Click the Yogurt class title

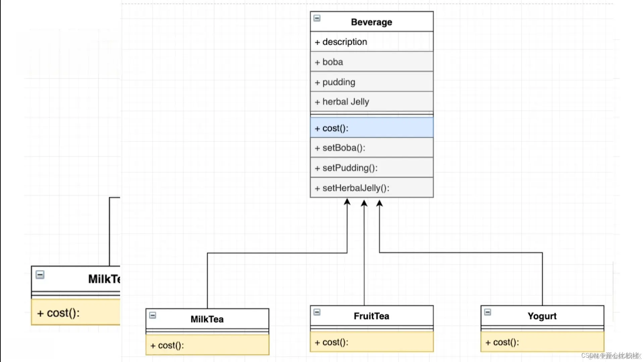pos(542,316)
